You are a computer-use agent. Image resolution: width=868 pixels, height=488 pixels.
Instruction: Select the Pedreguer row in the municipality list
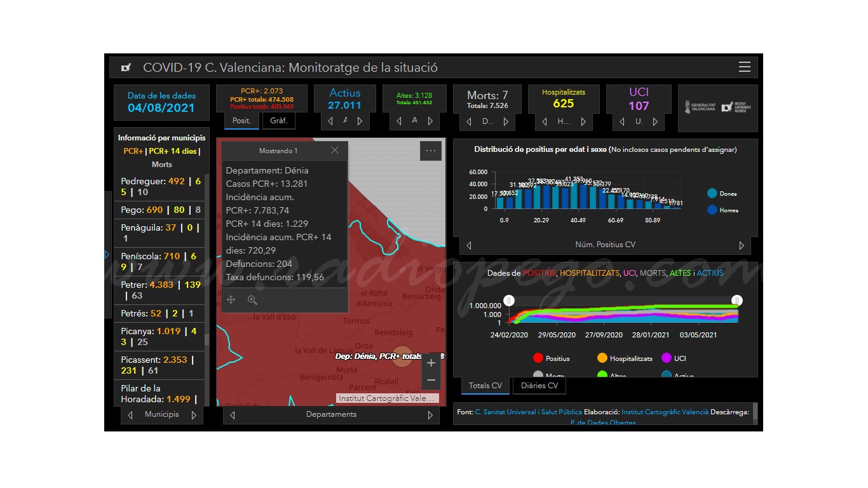tap(159, 186)
